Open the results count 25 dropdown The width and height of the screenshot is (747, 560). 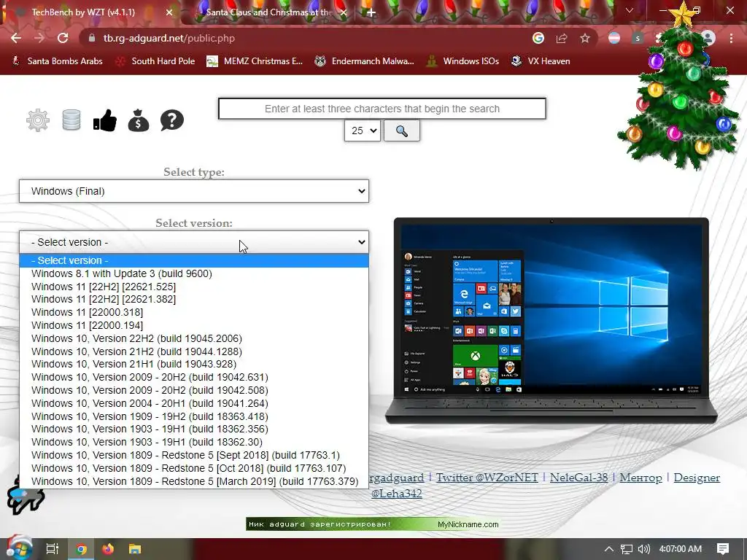coord(362,131)
